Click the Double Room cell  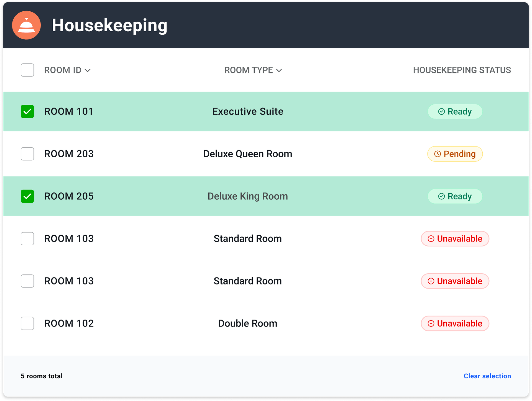248,323
